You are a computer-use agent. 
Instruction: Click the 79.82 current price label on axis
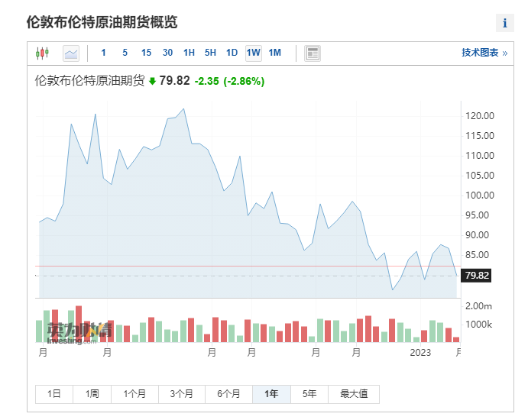[476, 276]
